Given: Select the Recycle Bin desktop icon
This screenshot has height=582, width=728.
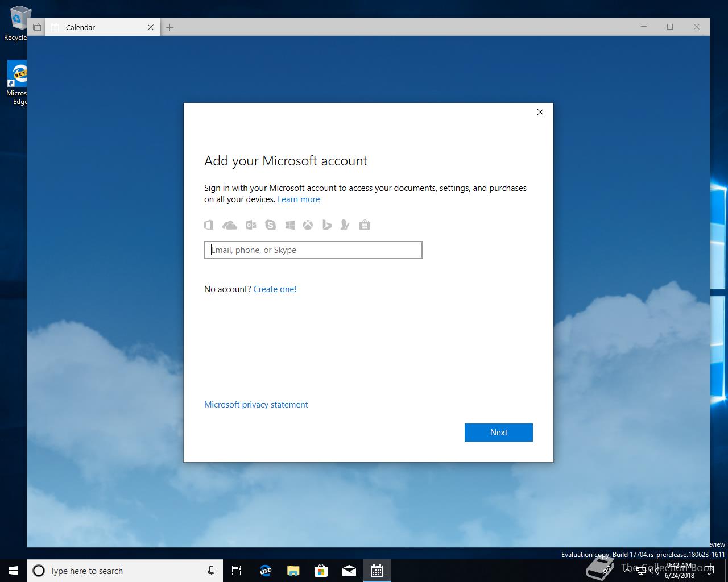Looking at the screenshot, I should [x=17, y=23].
